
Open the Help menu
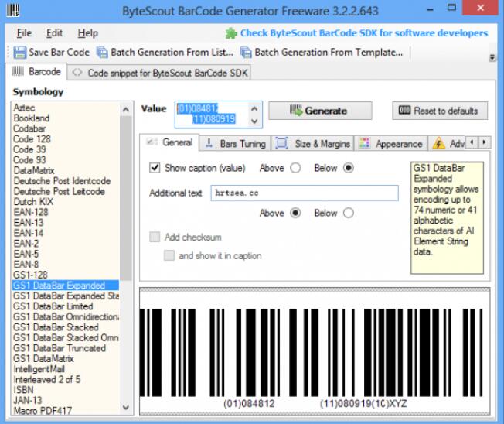pos(88,33)
